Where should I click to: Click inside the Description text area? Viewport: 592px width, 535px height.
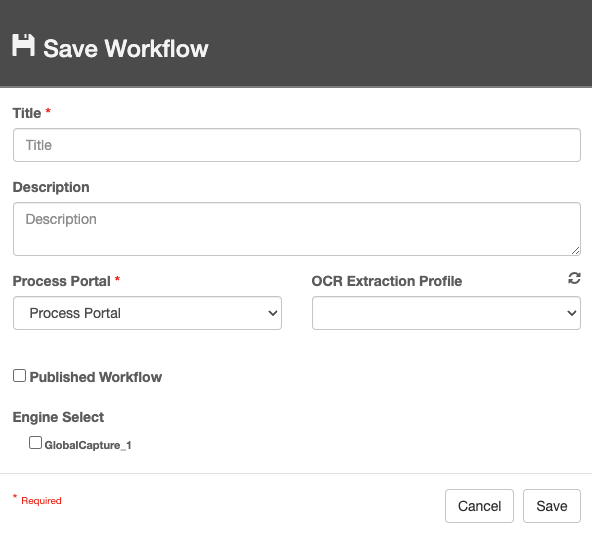click(297, 229)
